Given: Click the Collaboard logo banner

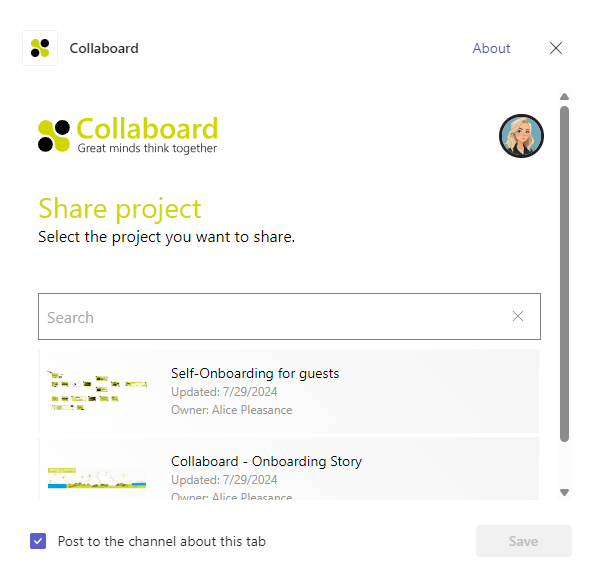Looking at the screenshot, I should point(128,135).
